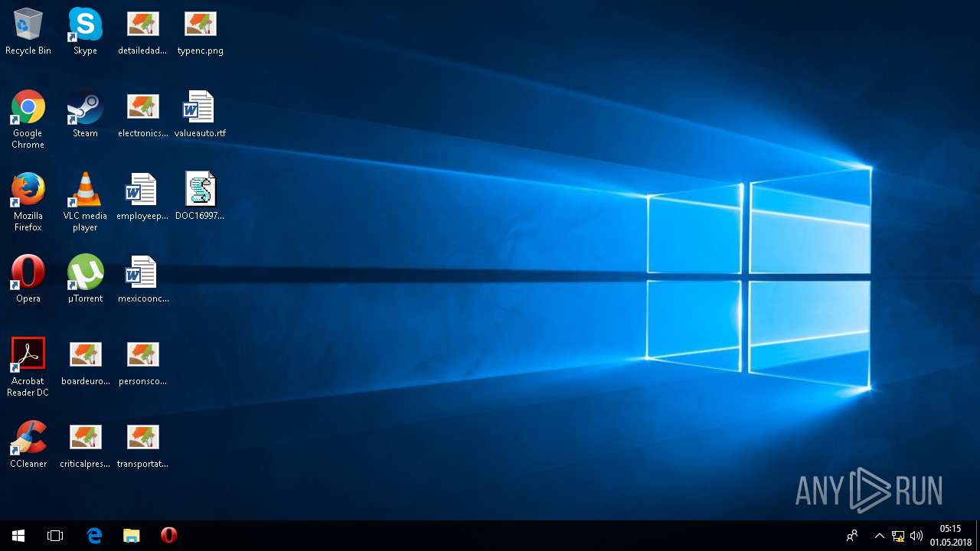
Task: Select the employeep Word document
Action: click(142, 197)
